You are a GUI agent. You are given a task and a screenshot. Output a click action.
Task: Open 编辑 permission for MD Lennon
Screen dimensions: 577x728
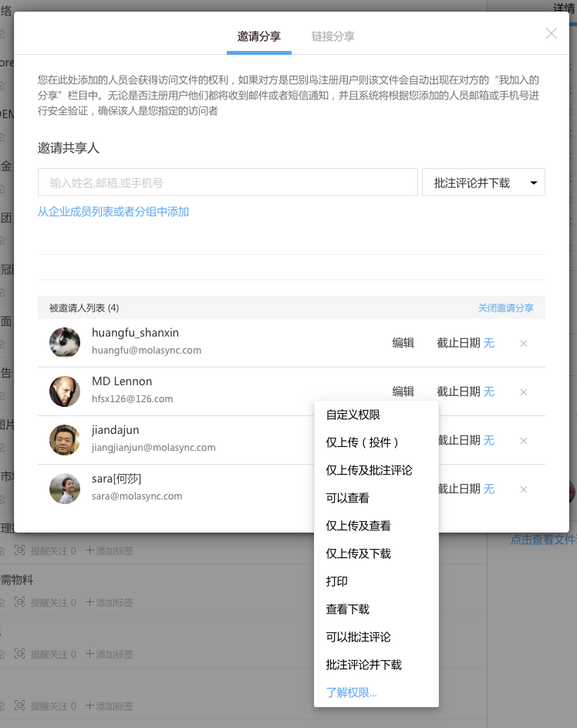point(403,391)
